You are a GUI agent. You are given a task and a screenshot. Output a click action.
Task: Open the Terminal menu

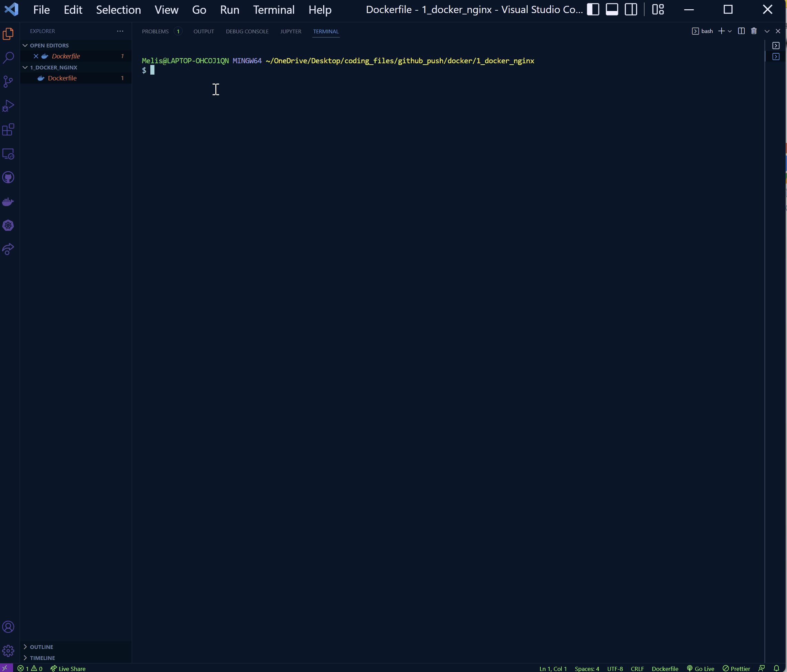274,10
